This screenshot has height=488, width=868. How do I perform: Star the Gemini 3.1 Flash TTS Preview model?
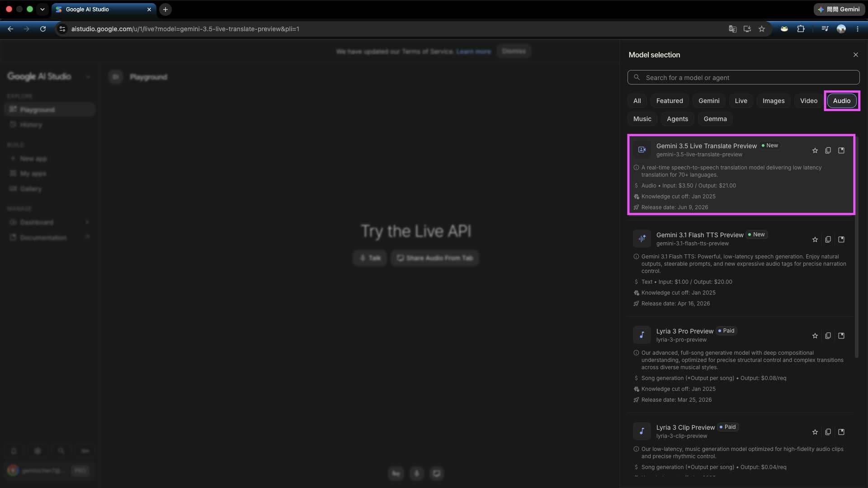pos(815,239)
